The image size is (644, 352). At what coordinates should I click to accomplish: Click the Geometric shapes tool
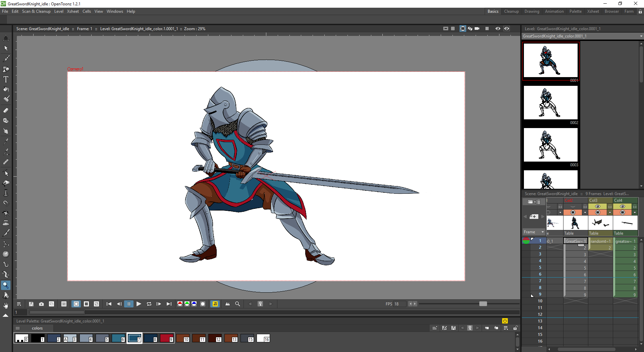coord(6,69)
